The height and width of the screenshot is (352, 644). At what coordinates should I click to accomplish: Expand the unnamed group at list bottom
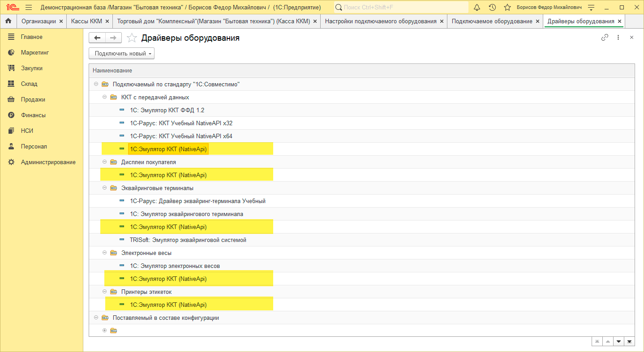click(x=105, y=331)
